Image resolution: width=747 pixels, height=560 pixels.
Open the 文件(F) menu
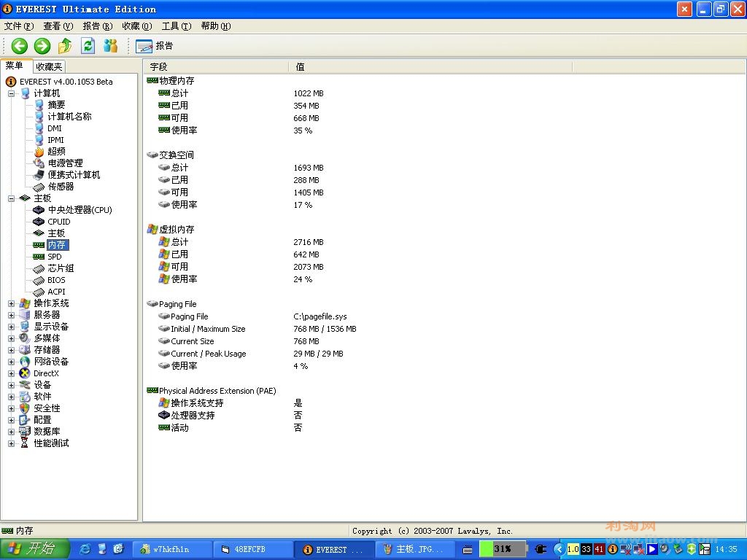click(19, 26)
